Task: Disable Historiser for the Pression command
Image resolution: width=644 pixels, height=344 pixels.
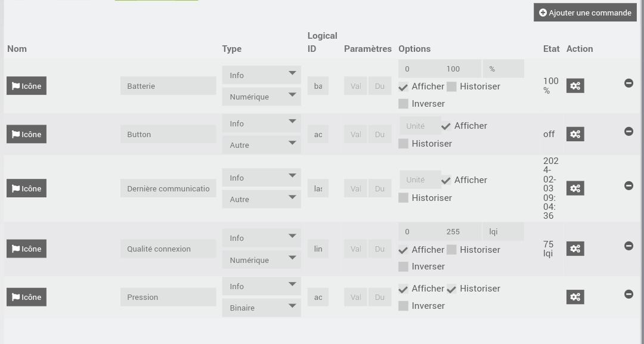Action: (452, 289)
